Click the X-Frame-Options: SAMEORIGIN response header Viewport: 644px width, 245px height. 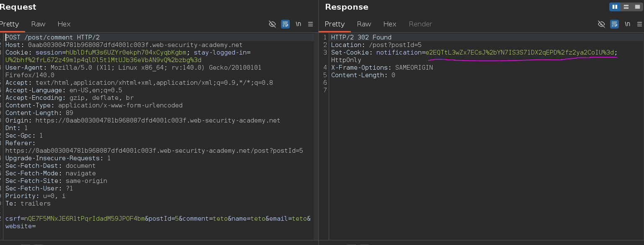pyautogui.click(x=382, y=68)
